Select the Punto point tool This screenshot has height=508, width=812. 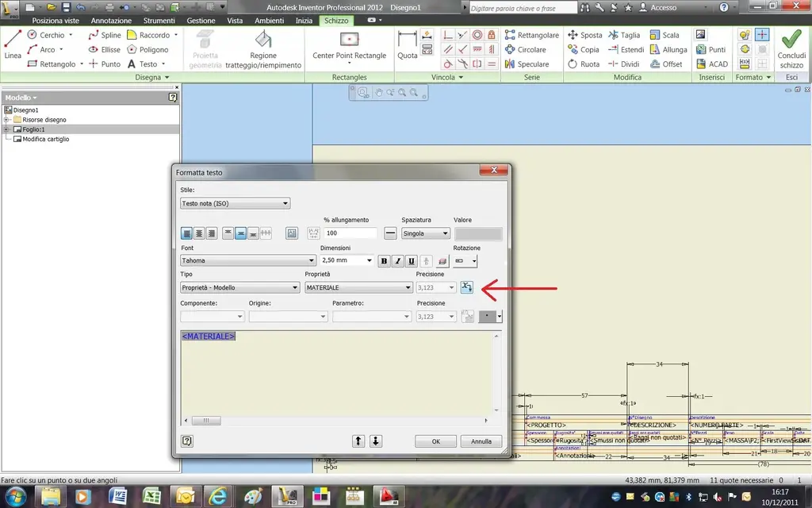point(105,63)
